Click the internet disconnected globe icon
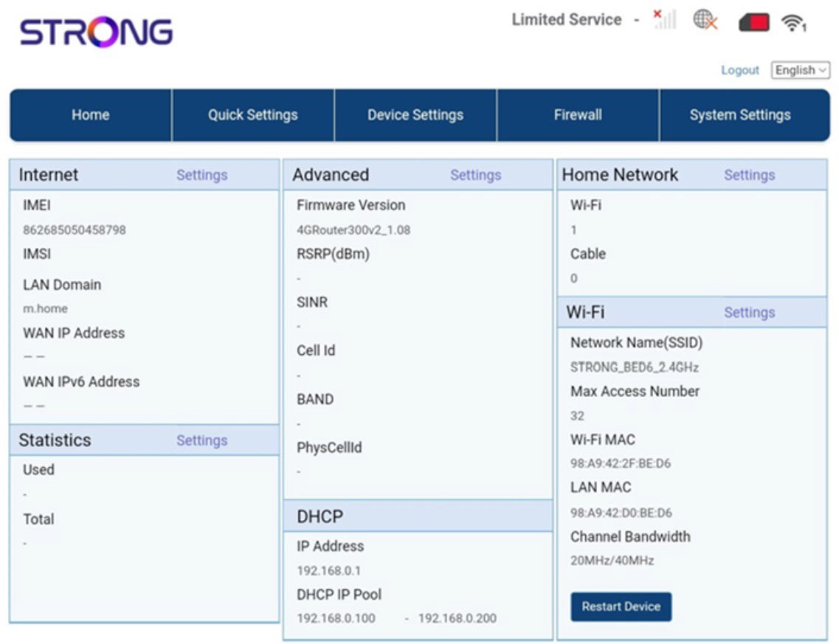The width and height of the screenshot is (839, 644). click(x=705, y=21)
